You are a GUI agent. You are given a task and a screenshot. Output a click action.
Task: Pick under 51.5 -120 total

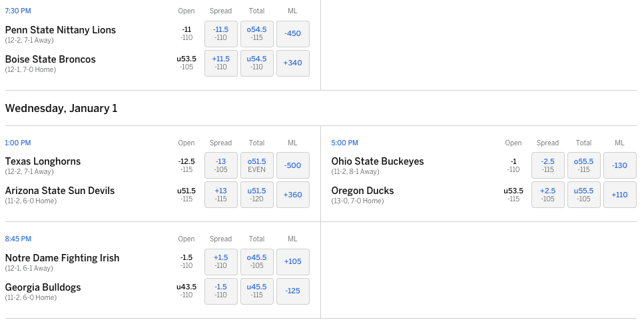[x=256, y=195]
